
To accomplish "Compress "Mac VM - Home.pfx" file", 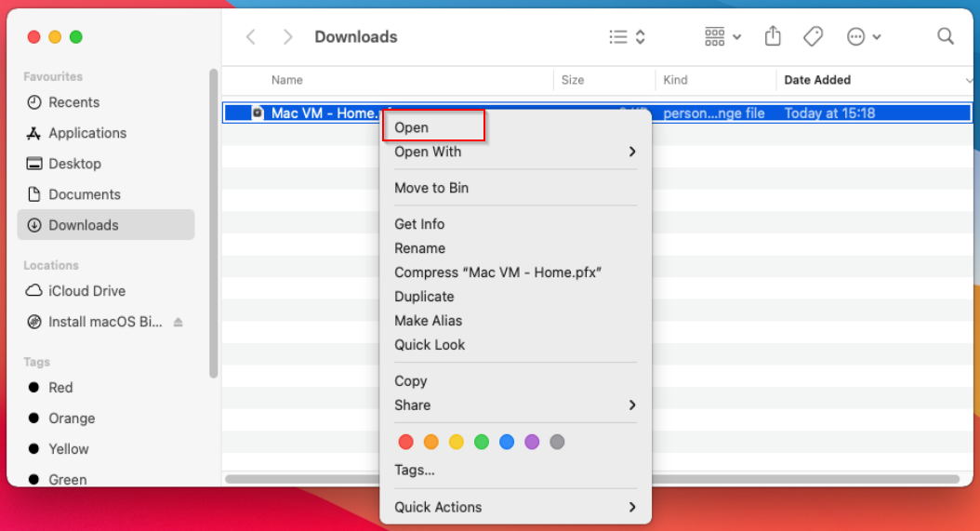I will 498,272.
